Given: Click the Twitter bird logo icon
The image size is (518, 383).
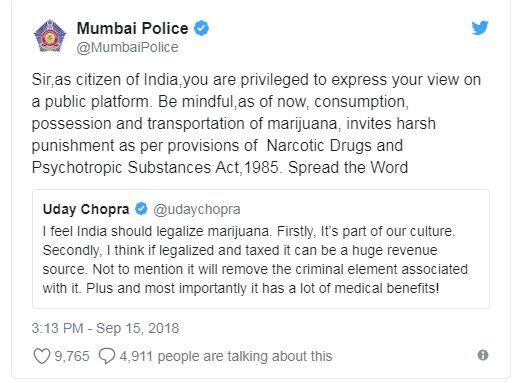Looking at the screenshot, I should (480, 28).
